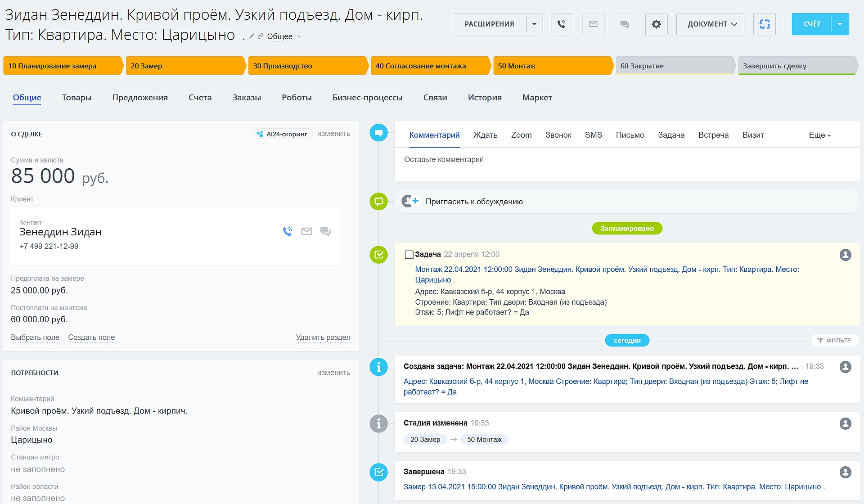
Task: Open the chat bubbles icon in header
Action: pyautogui.click(x=625, y=24)
